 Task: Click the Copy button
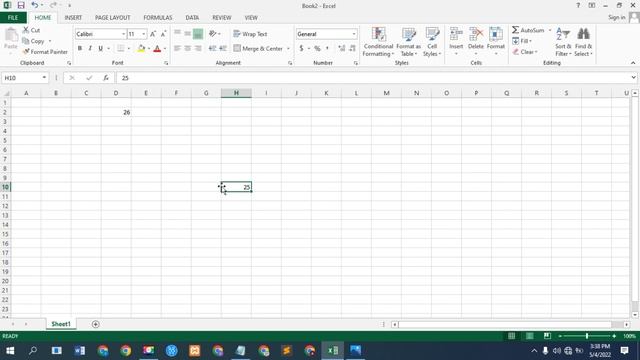tap(33, 41)
